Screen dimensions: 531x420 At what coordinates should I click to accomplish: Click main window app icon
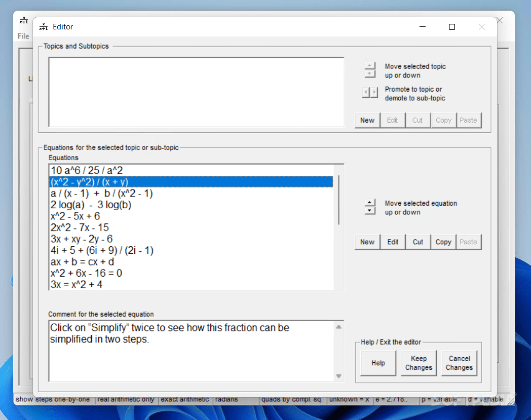coord(24,20)
